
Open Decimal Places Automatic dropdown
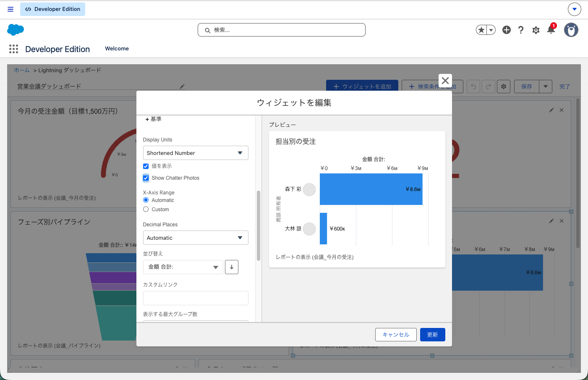(x=196, y=238)
